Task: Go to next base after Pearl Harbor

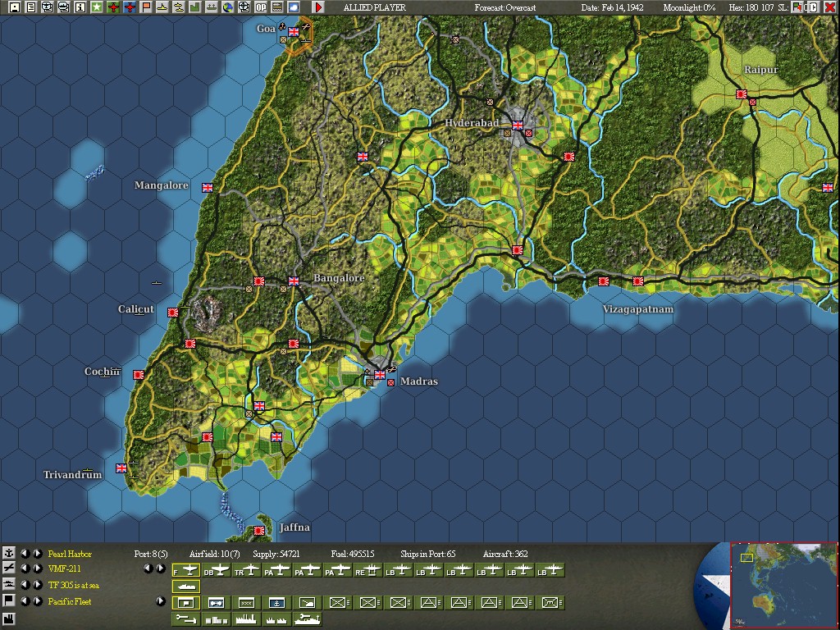Action: (x=38, y=554)
